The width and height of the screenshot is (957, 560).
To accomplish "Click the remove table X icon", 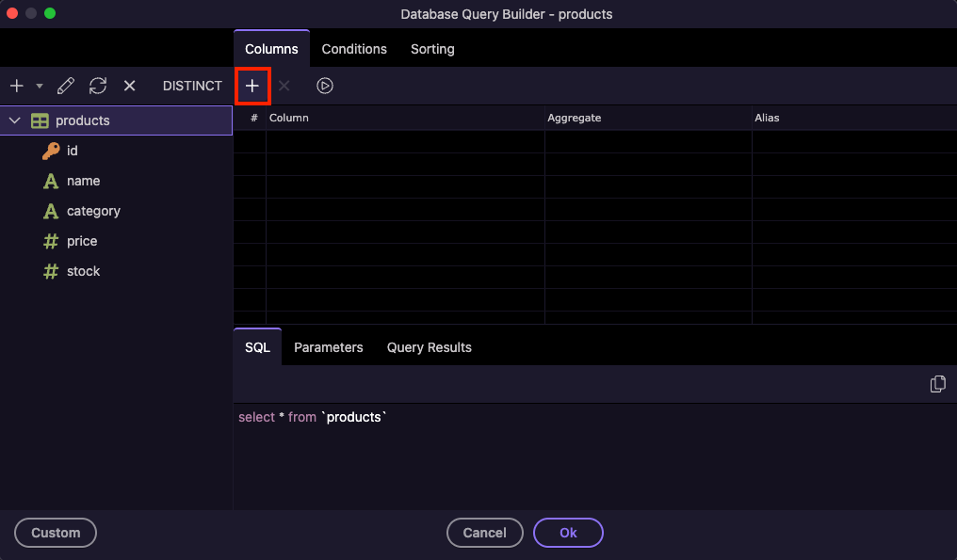I will (x=130, y=86).
